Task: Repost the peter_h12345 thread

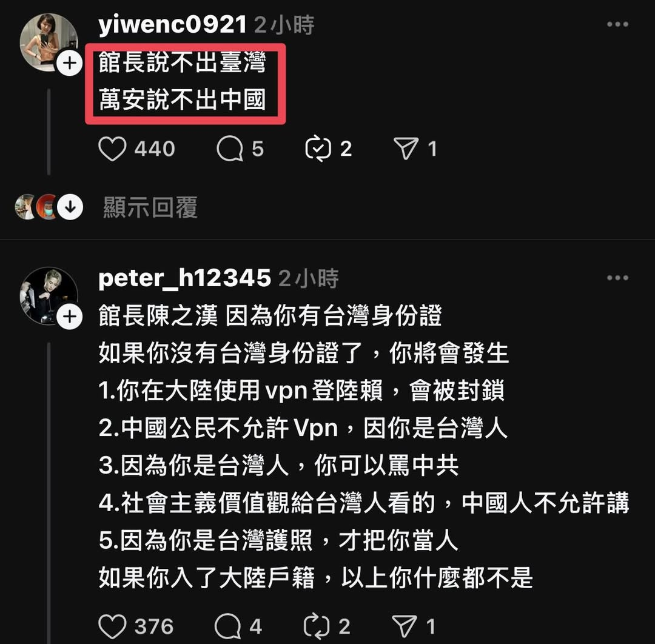Action: [x=317, y=626]
